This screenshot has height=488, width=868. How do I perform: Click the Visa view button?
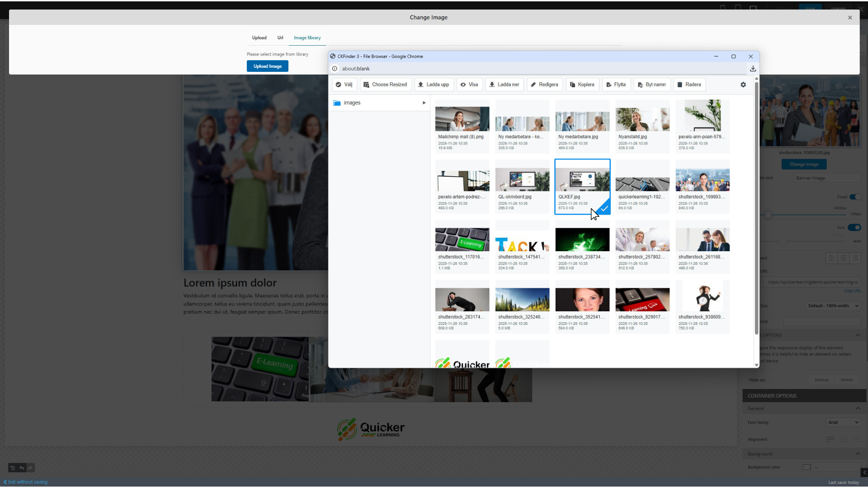click(x=469, y=84)
